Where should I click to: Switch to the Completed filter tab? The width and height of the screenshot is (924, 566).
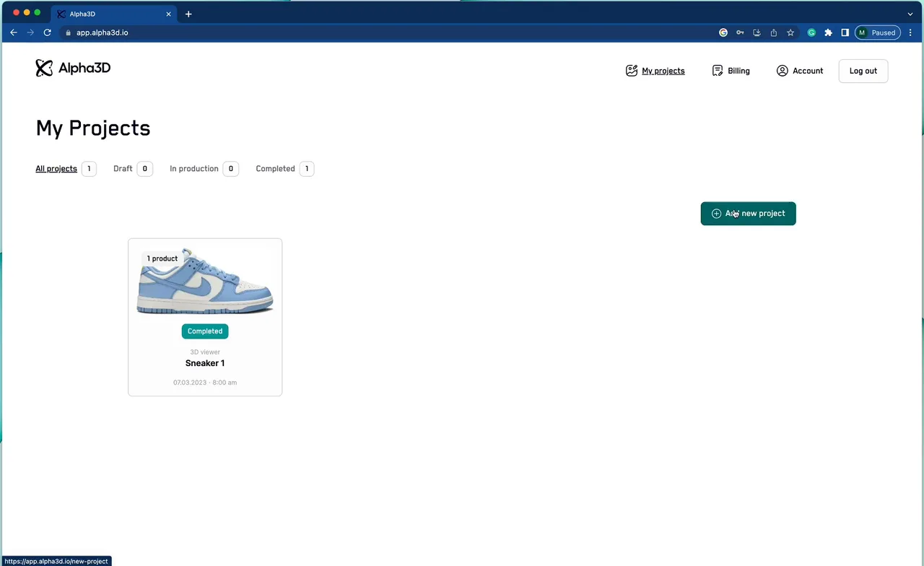tap(285, 169)
